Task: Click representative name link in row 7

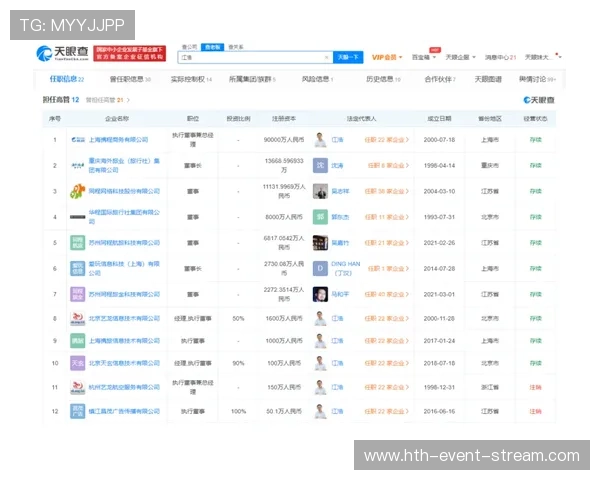Action: click(x=340, y=294)
